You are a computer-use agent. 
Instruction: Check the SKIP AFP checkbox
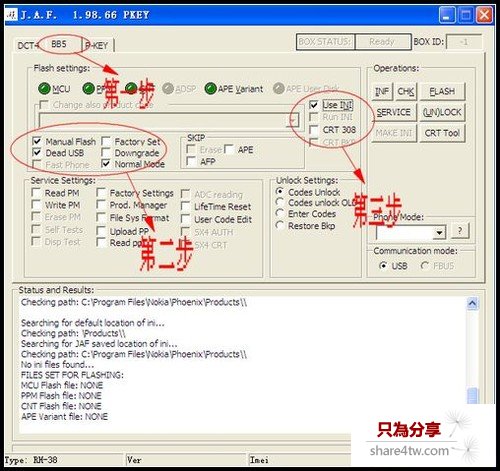coord(191,161)
